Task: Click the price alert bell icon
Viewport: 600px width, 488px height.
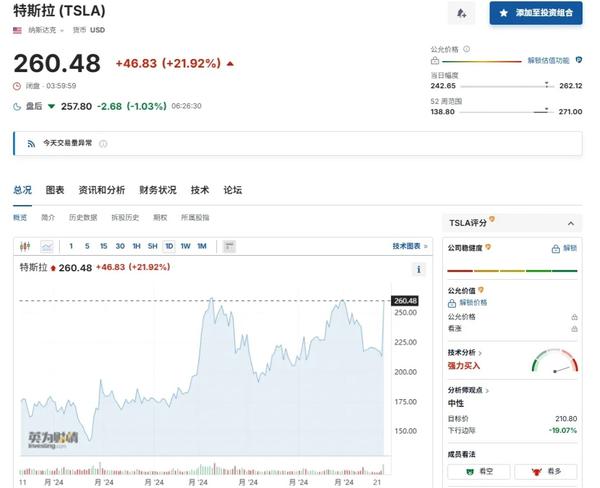Action: click(461, 13)
